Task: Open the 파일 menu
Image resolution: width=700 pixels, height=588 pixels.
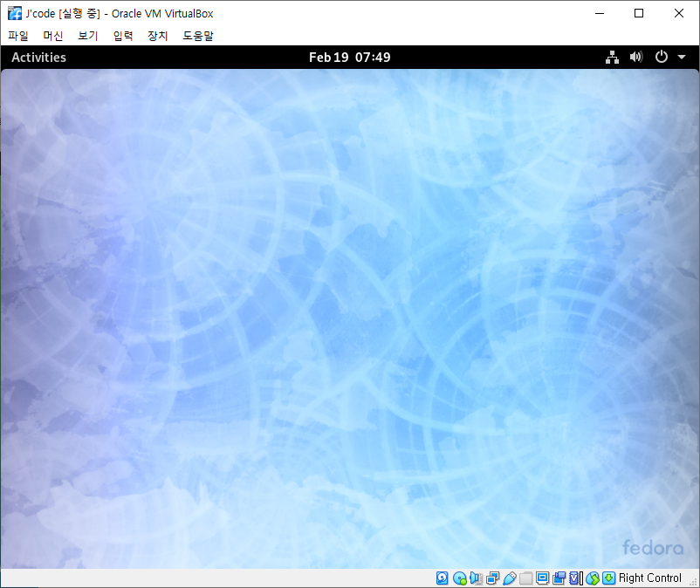Action: tap(17, 36)
